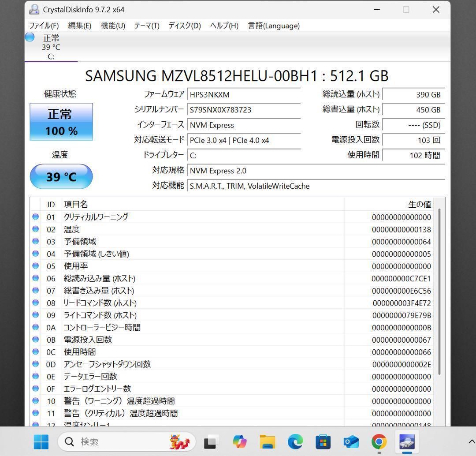Click the blue status dot beside クリティカルワーニング
This screenshot has width=476, height=456.
coord(36,217)
